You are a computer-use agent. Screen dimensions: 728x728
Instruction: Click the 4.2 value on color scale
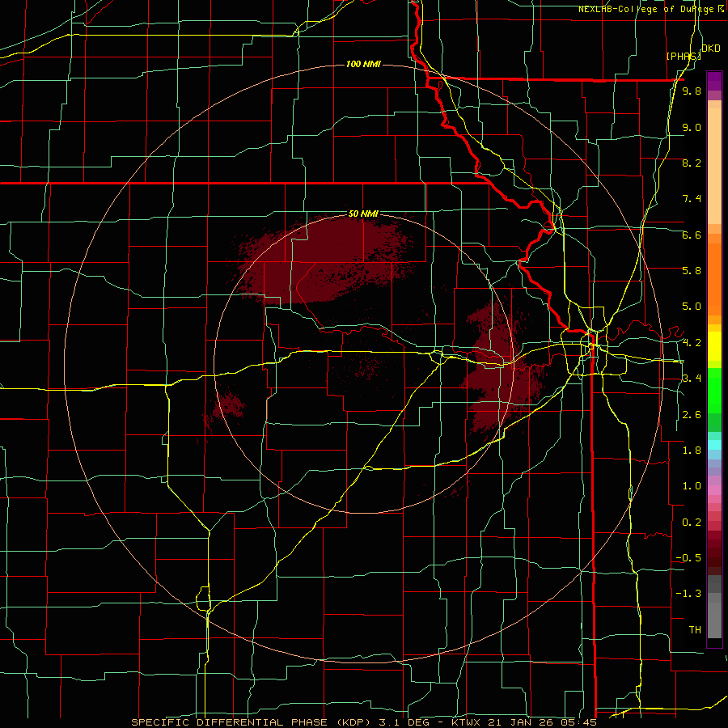[692, 343]
